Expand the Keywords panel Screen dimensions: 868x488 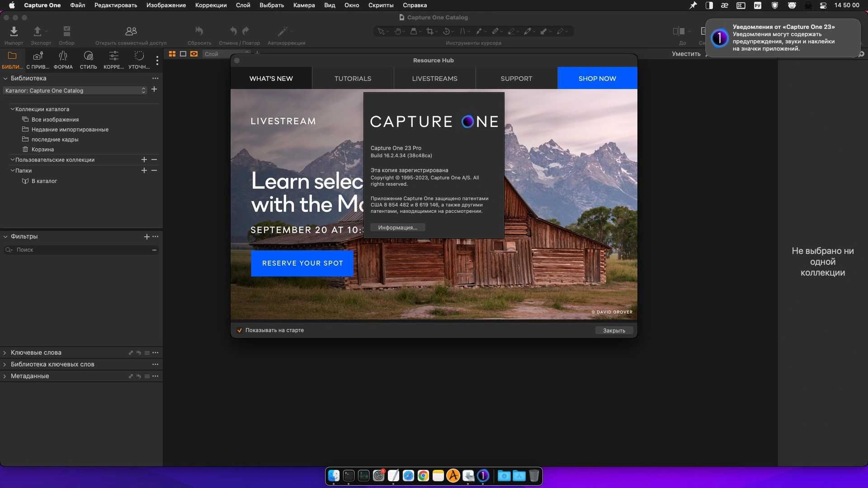[5, 353]
